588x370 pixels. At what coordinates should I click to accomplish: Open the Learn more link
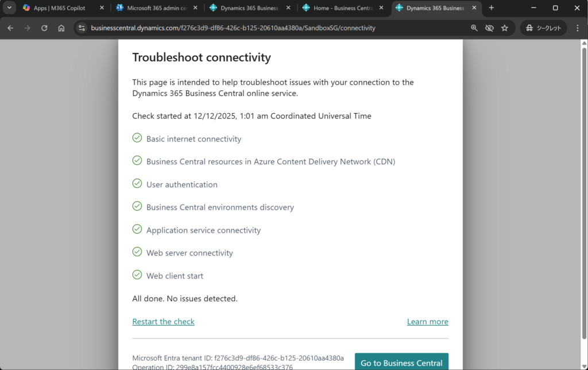427,322
